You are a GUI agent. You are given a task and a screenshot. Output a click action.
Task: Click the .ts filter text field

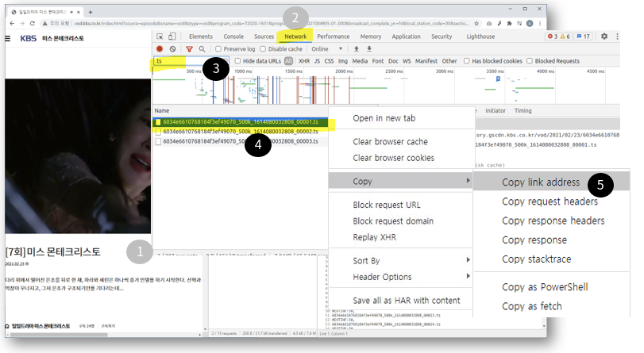pyautogui.click(x=191, y=61)
